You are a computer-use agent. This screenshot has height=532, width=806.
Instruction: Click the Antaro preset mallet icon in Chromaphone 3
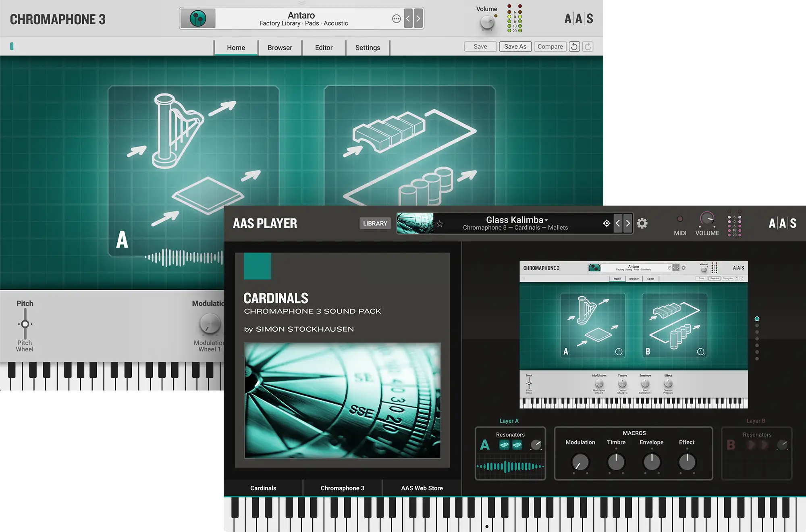[x=198, y=19]
